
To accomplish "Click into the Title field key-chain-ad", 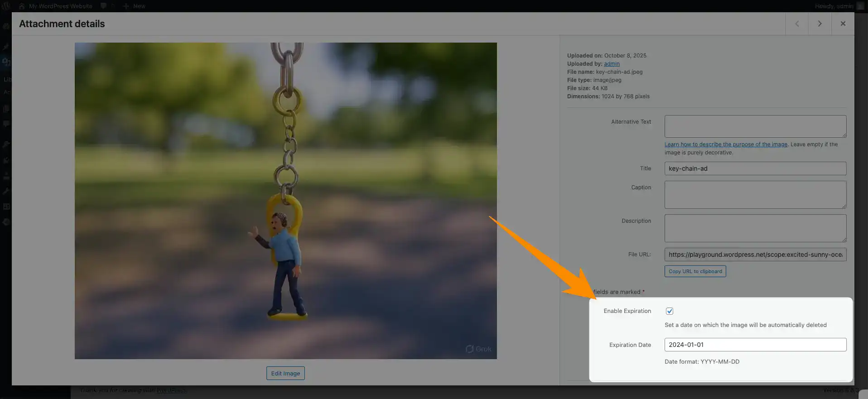I will (x=755, y=168).
